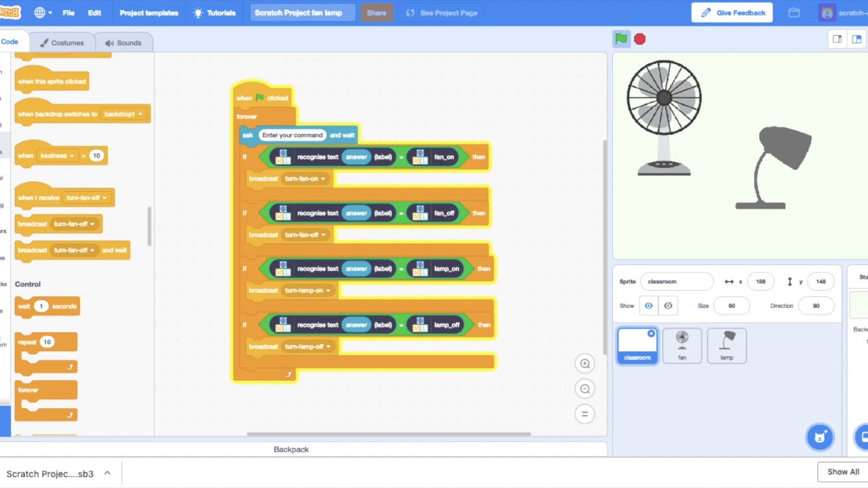Open the turn-lamp-off broadcast dropdown
The height and width of the screenshot is (488, 868).
[x=328, y=347]
